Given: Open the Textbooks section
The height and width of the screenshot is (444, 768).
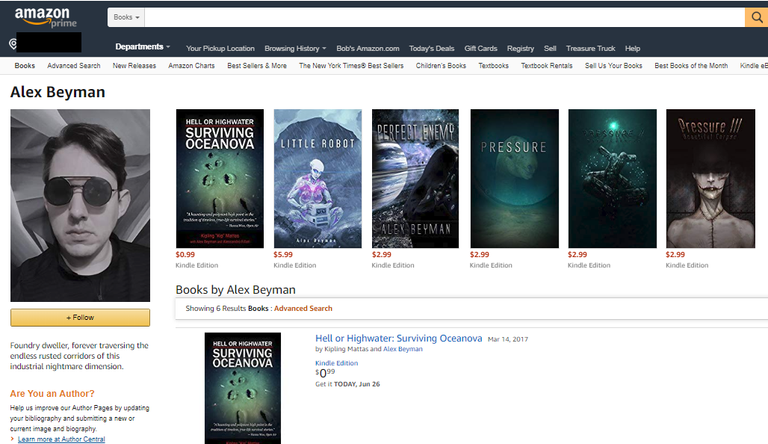Looking at the screenshot, I should (493, 66).
